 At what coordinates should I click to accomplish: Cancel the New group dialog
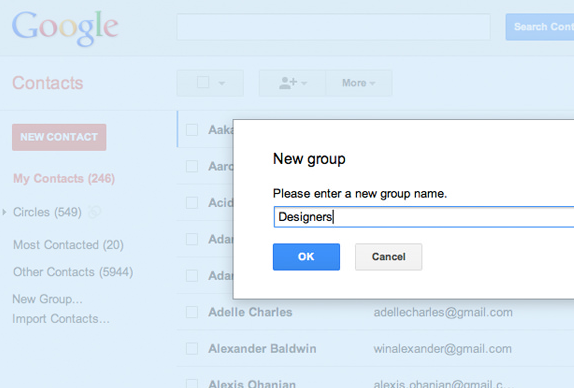pyautogui.click(x=388, y=257)
